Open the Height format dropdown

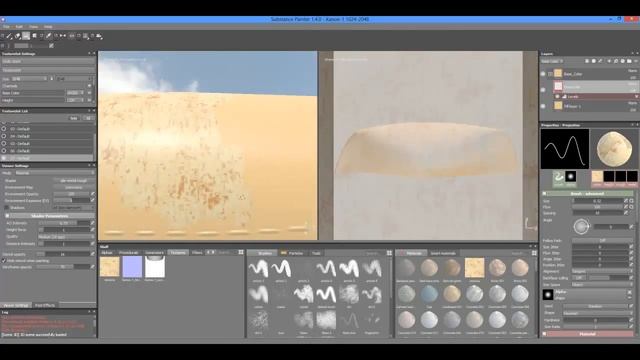[74, 100]
